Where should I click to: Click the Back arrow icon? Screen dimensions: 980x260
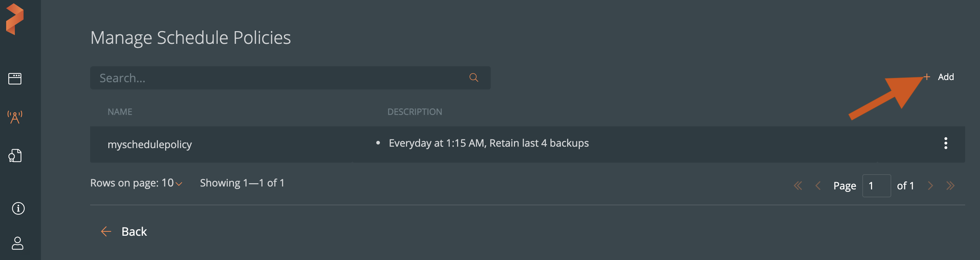click(106, 231)
